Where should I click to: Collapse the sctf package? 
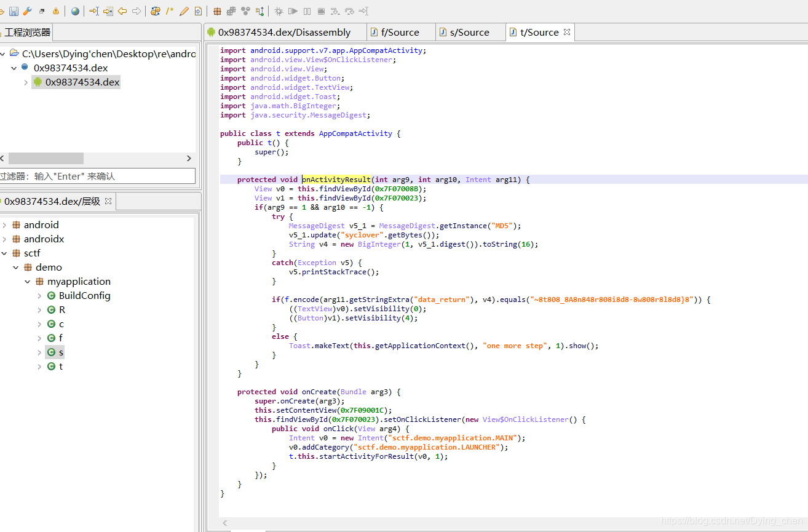pyautogui.click(x=4, y=253)
